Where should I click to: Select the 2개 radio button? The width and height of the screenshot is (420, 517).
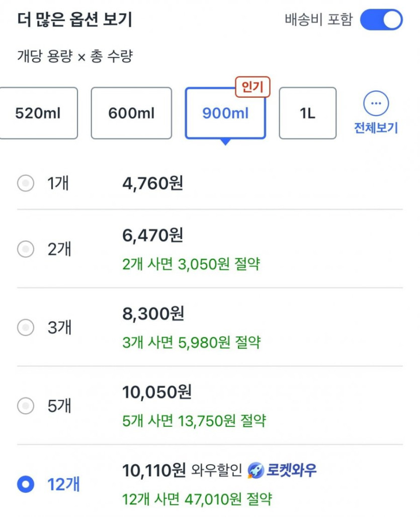point(25,249)
